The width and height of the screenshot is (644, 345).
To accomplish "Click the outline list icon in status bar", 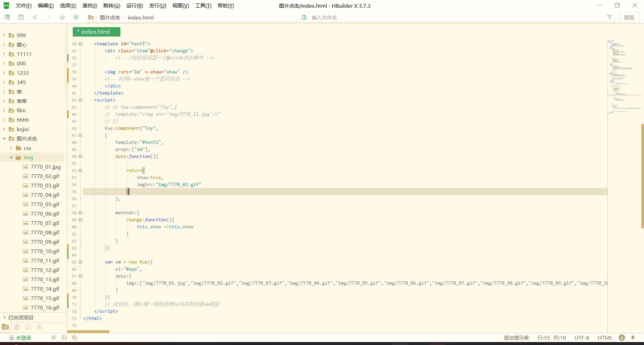I will [x=54, y=338].
